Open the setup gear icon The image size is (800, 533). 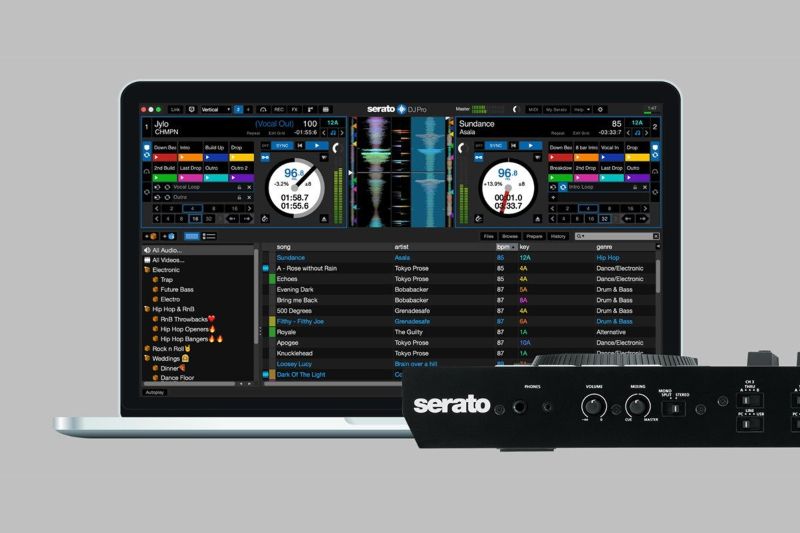[600, 109]
